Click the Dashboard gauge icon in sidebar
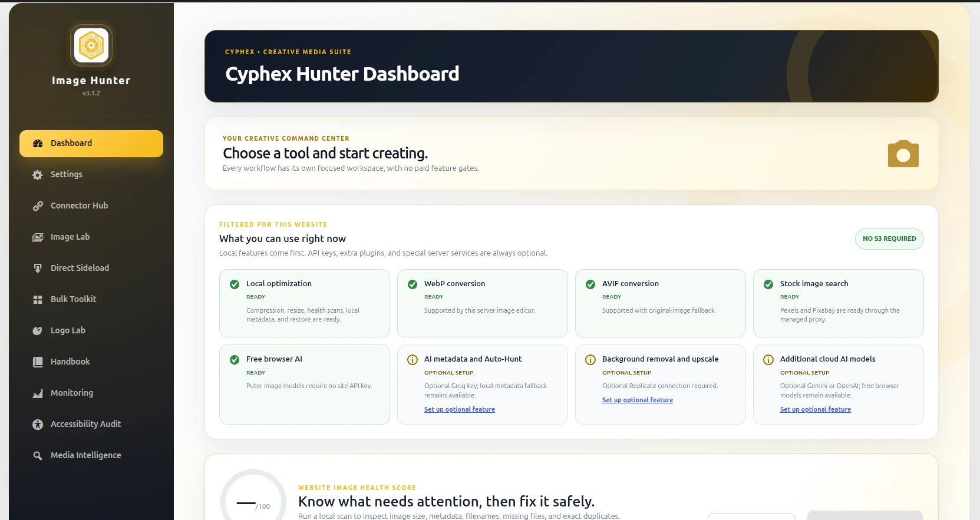 click(x=38, y=144)
